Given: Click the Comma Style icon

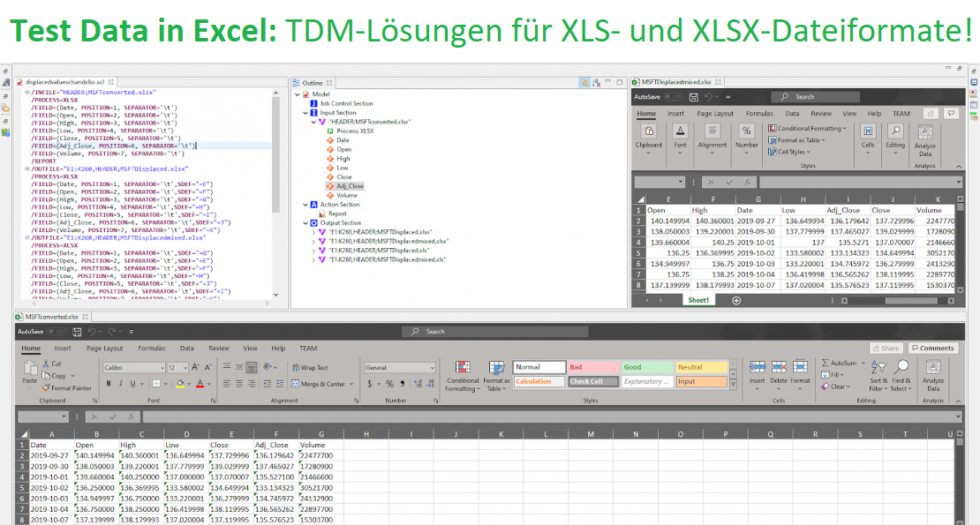Looking at the screenshot, I should pyautogui.click(x=402, y=383).
